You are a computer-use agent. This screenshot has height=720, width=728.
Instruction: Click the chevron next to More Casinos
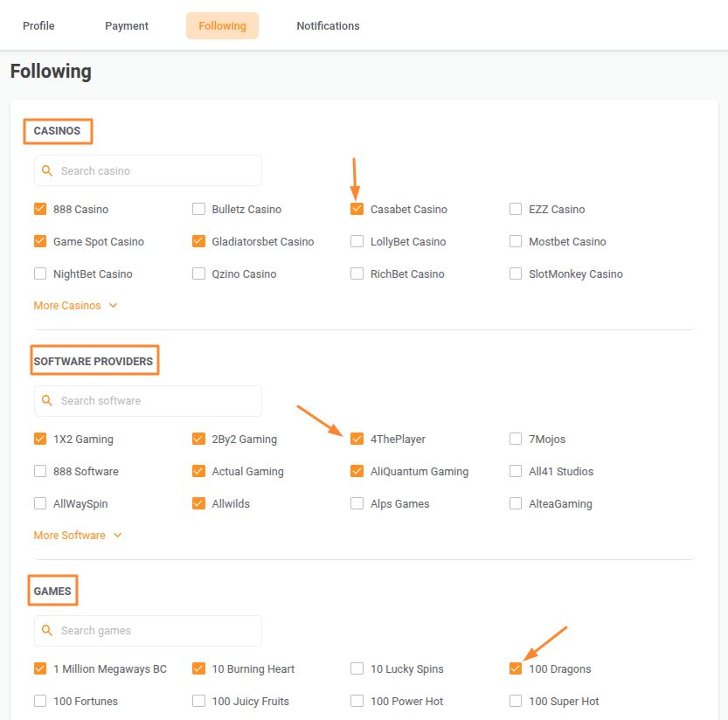coord(114,306)
